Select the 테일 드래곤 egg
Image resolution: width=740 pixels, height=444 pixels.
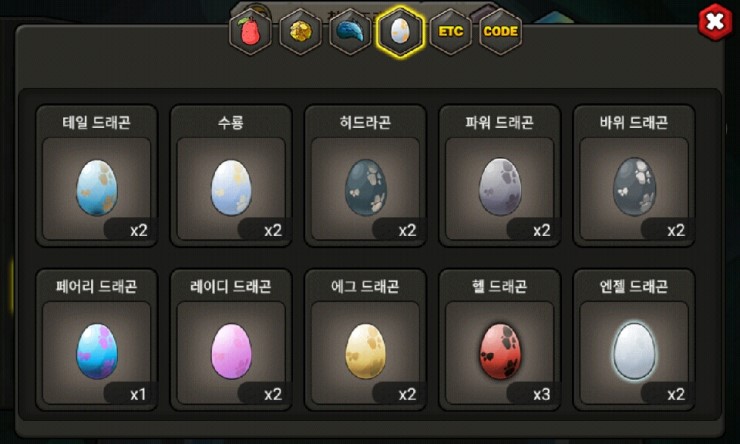(97, 188)
